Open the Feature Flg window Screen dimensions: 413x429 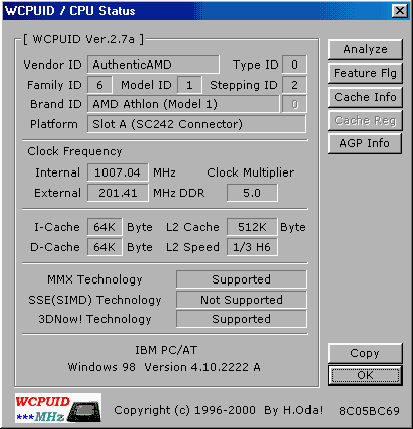[365, 73]
